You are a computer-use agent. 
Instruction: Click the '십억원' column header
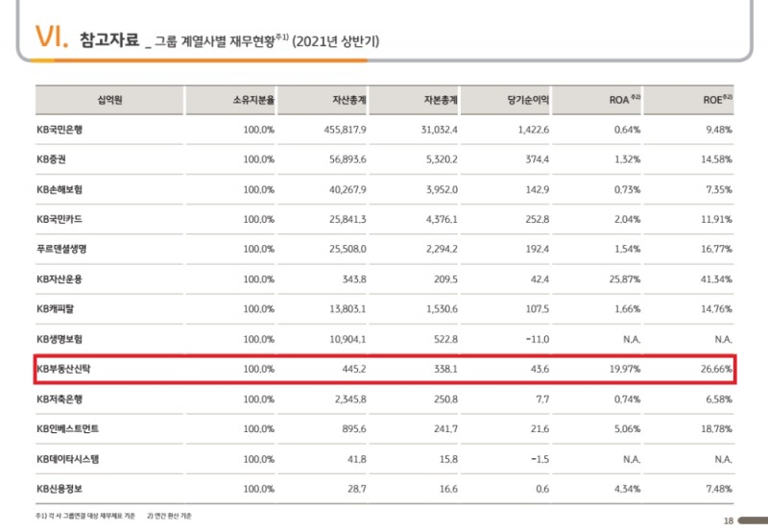tap(109, 101)
